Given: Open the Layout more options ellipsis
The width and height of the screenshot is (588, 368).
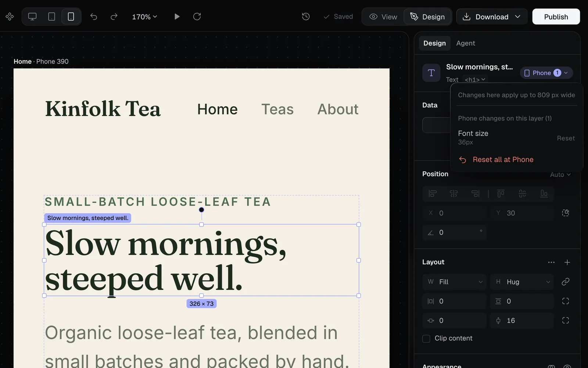Looking at the screenshot, I should (x=551, y=262).
